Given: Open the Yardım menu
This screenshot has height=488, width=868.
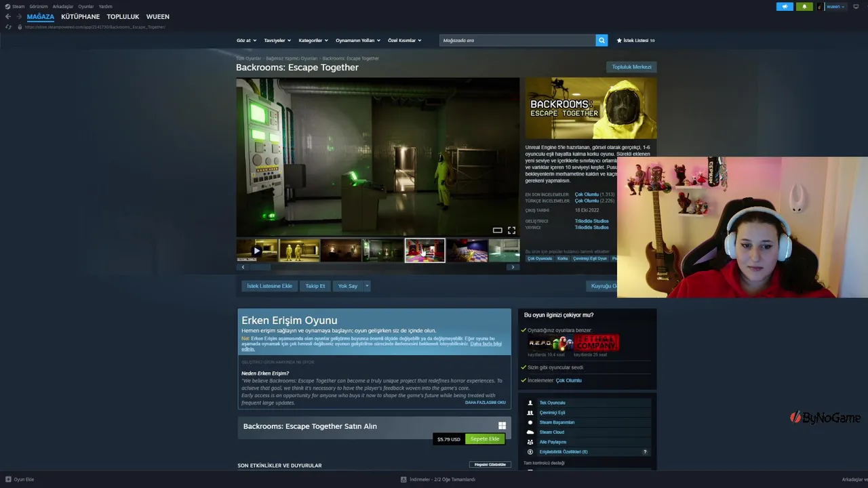Looking at the screenshot, I should [105, 6].
